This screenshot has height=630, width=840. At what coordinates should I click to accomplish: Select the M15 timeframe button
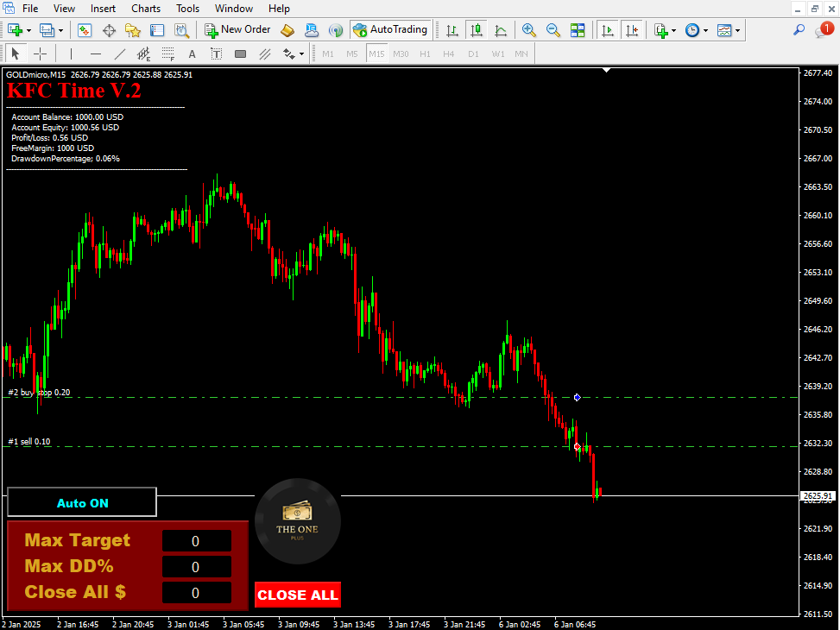click(x=376, y=54)
